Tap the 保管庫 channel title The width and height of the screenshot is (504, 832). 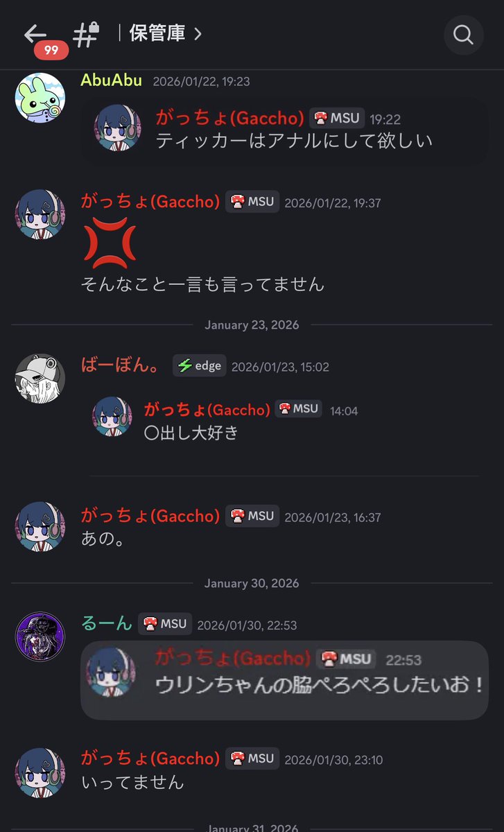[157, 33]
